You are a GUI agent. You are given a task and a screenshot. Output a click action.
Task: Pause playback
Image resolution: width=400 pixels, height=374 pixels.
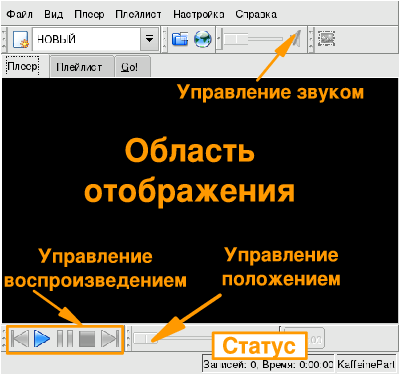coord(65,339)
